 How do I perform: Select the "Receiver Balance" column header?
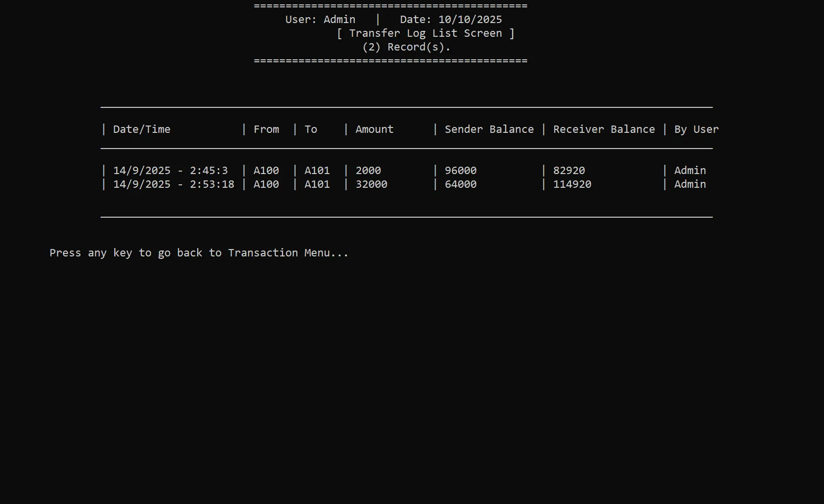[x=604, y=129]
